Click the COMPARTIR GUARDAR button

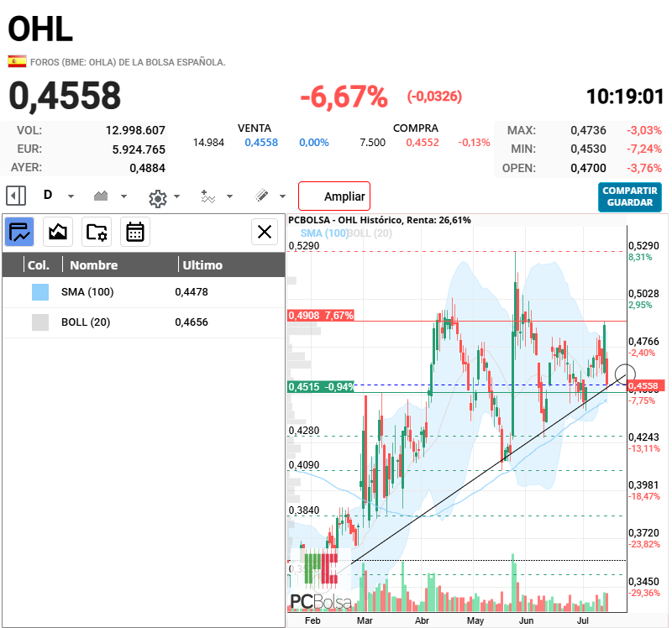tap(629, 196)
